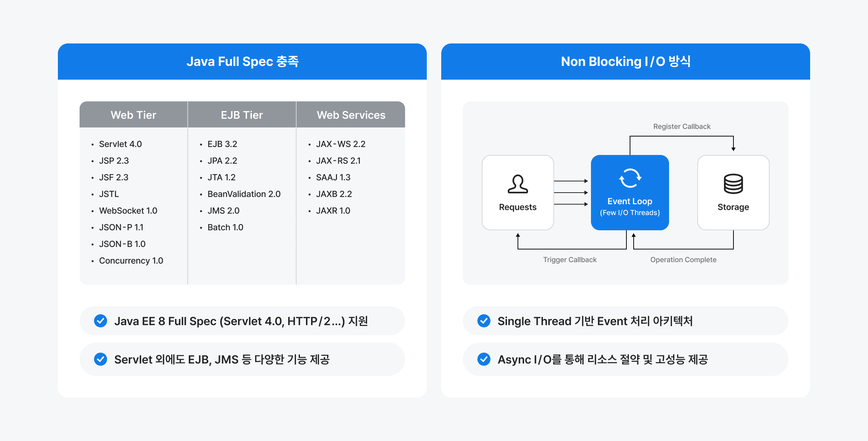Click the Servlet 4.0 list item
Viewport: 868px width, 441px height.
120,144
